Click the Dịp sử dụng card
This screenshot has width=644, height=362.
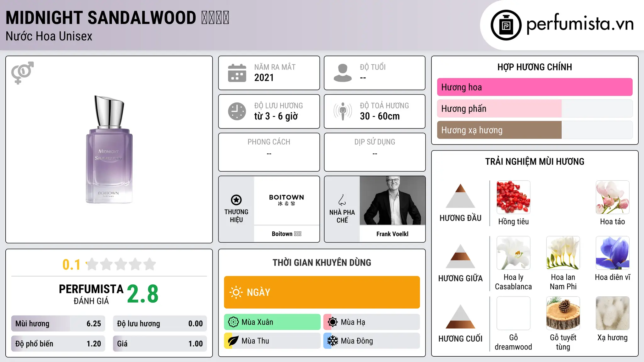tap(375, 152)
